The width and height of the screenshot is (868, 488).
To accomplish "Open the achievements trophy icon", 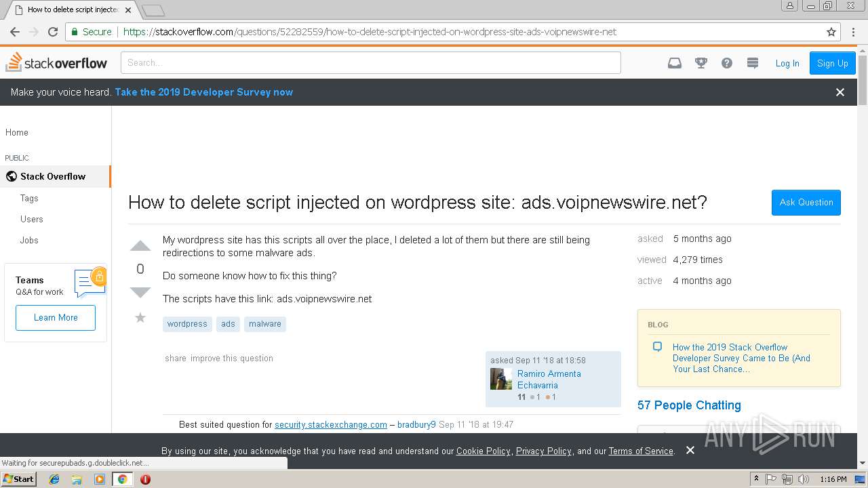I will [x=701, y=63].
